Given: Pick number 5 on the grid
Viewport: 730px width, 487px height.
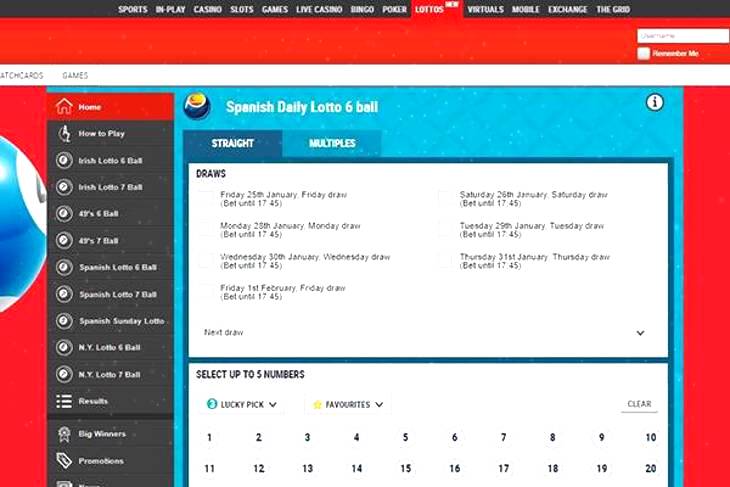Looking at the screenshot, I should (x=405, y=437).
